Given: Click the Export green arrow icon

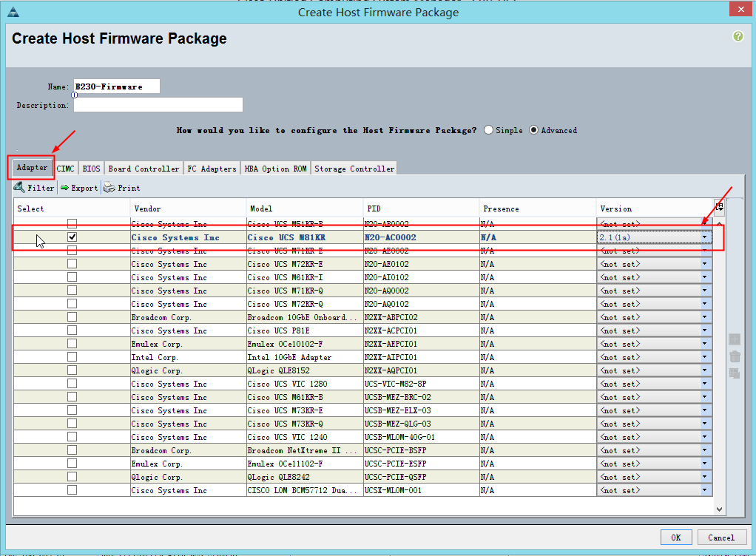Looking at the screenshot, I should coord(64,187).
